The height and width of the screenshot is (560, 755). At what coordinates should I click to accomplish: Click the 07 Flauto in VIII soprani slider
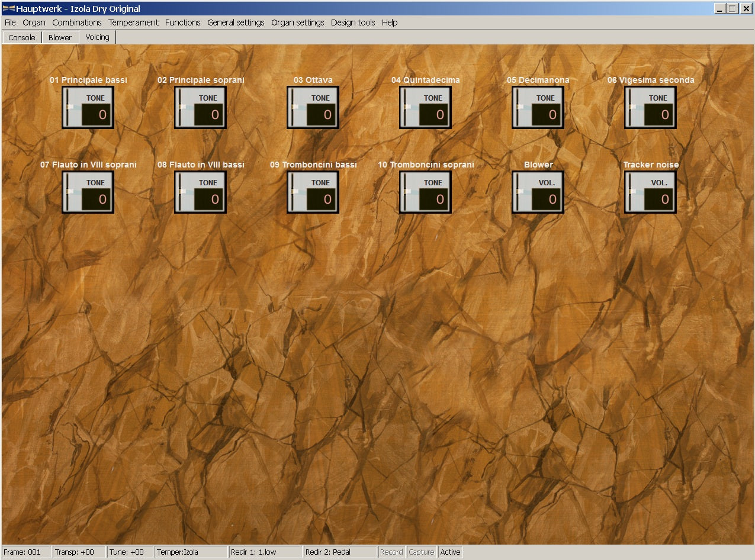coord(70,192)
